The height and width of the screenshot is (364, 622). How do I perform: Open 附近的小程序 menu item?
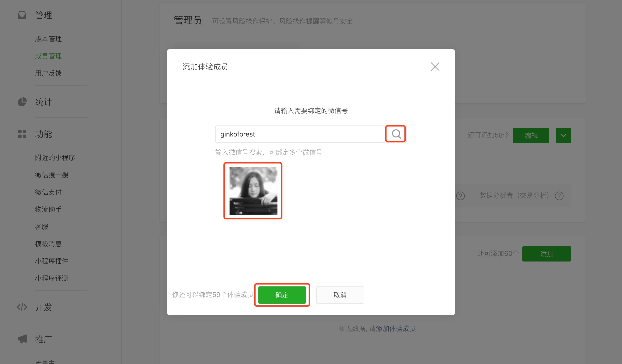pos(55,158)
